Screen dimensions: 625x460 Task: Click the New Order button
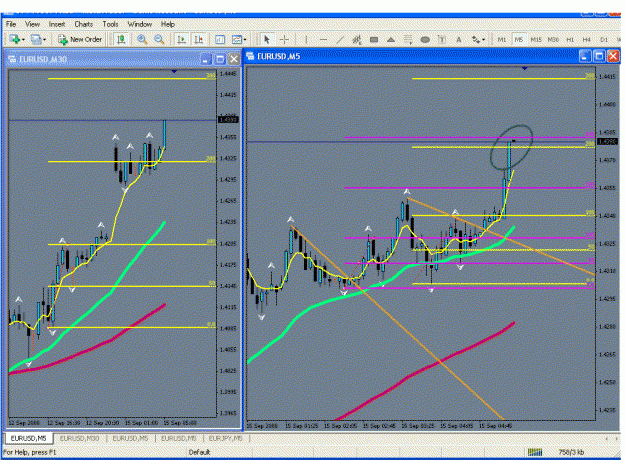80,39
